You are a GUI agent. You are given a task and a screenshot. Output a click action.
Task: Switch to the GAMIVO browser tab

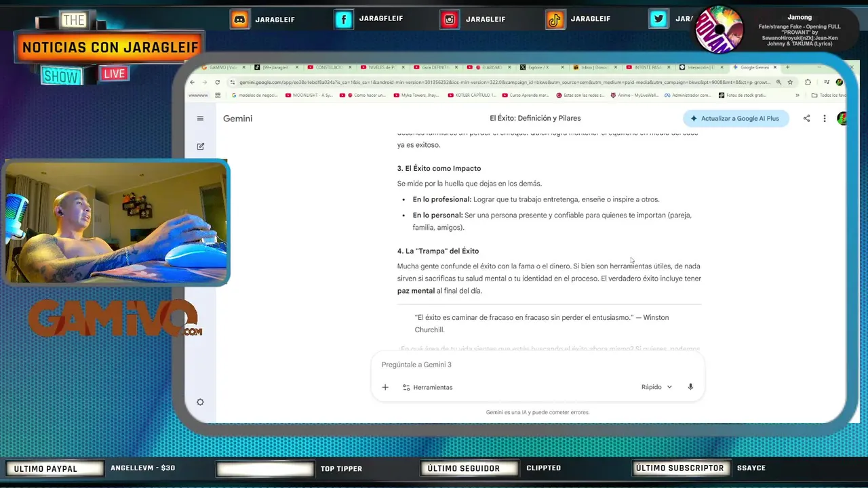223,67
